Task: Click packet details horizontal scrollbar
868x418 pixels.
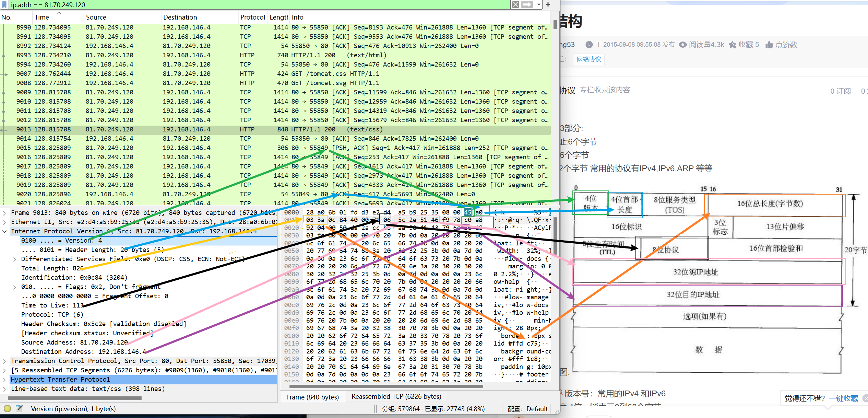Action: 74,398
